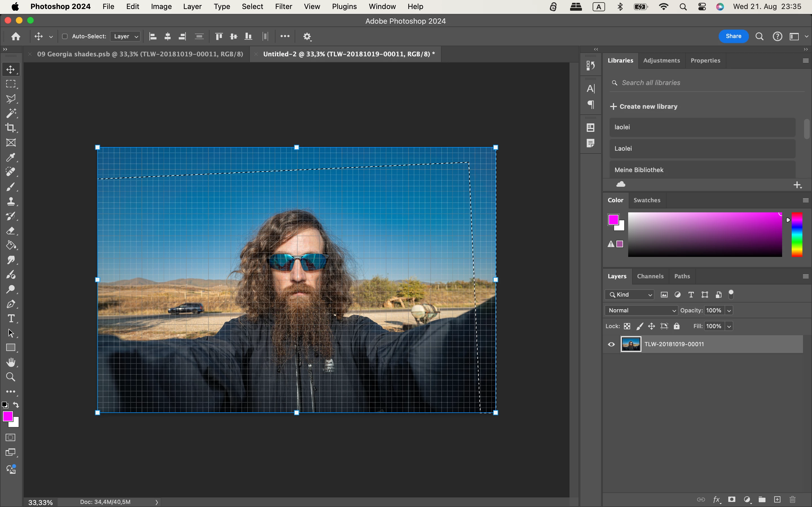Screen dimensions: 812x507
Task: Select the Eraser tool
Action: (11, 231)
